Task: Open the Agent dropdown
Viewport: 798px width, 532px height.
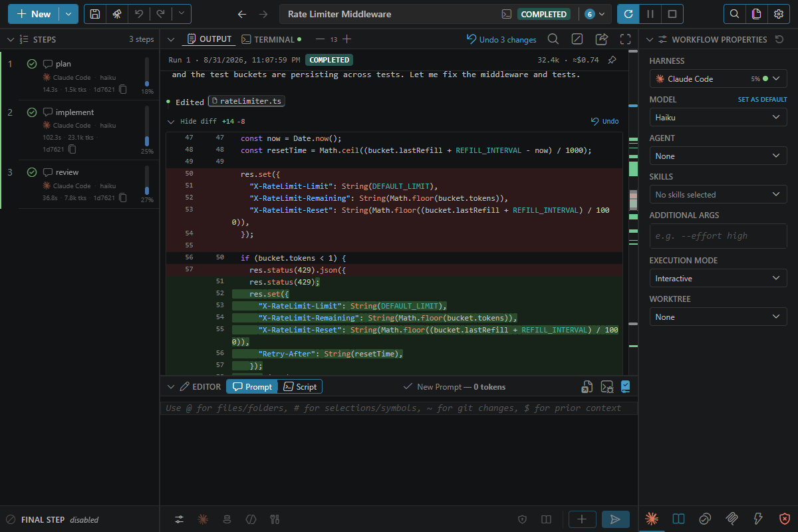Action: [x=718, y=156]
